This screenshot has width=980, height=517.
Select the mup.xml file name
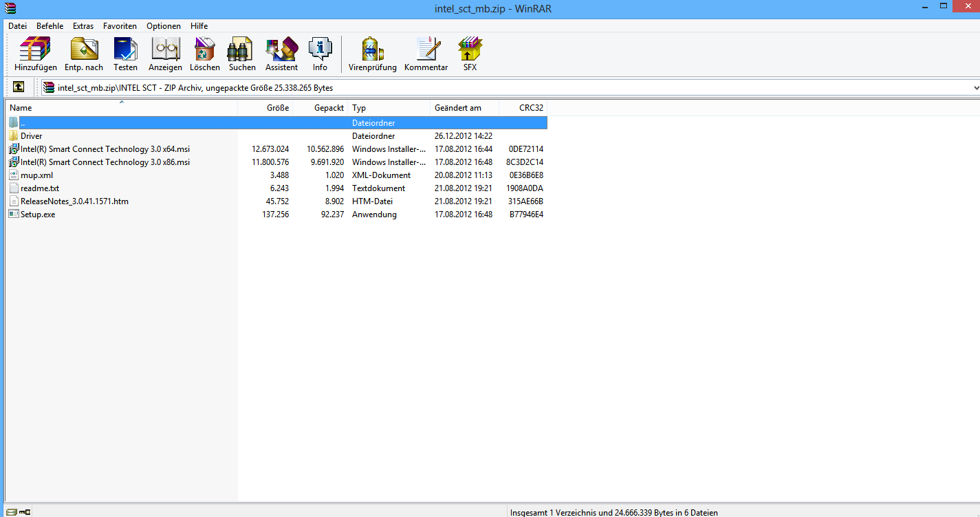click(x=36, y=175)
